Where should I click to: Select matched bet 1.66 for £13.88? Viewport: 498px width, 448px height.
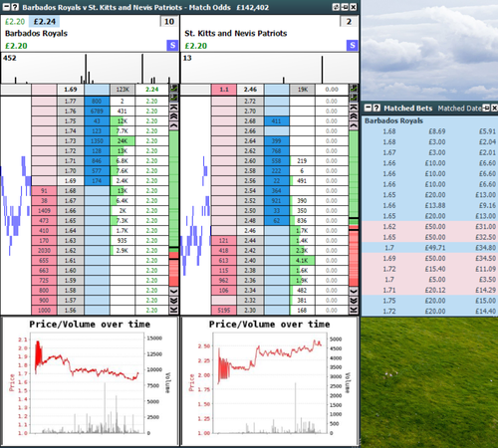pos(430,205)
